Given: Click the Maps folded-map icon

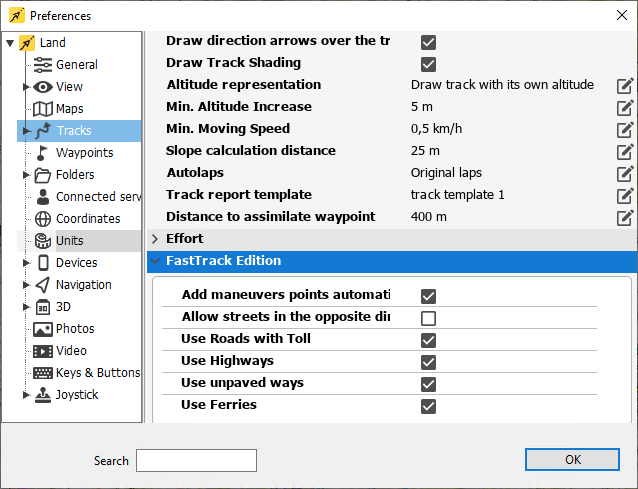Looking at the screenshot, I should point(43,109).
